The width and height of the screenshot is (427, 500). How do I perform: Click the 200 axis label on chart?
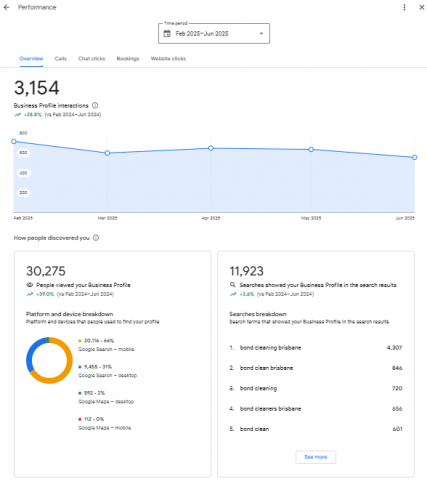(x=23, y=193)
